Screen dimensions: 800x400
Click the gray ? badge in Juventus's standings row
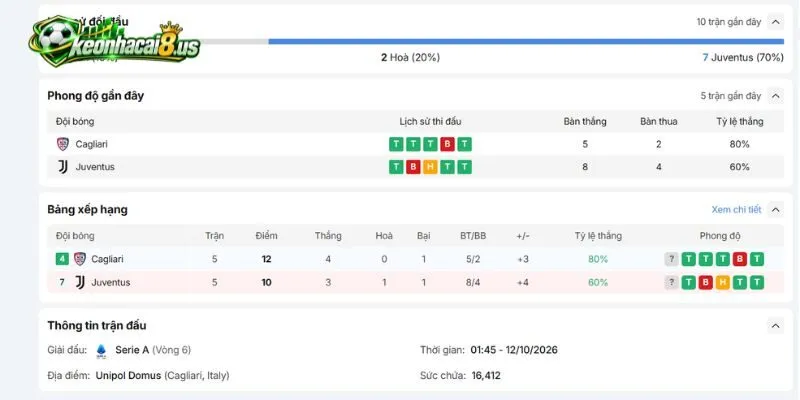pyautogui.click(x=671, y=282)
